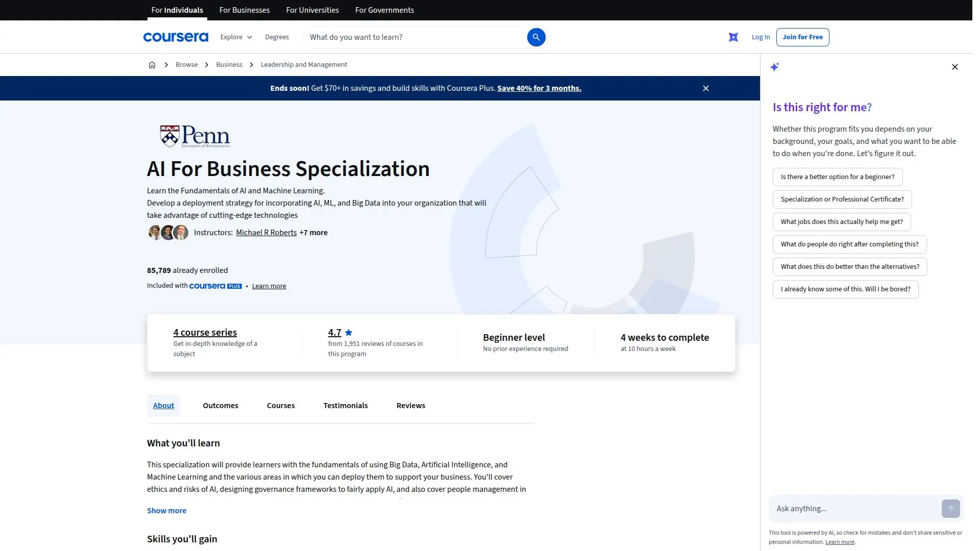
Task: Focus the 'Ask anything...' input field
Action: pyautogui.click(x=855, y=509)
